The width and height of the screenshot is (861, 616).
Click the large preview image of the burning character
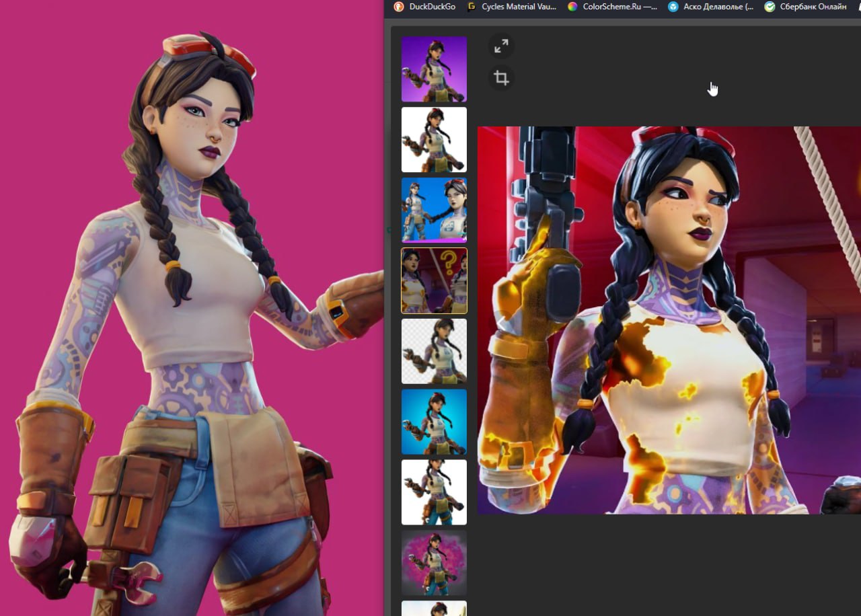(x=669, y=320)
